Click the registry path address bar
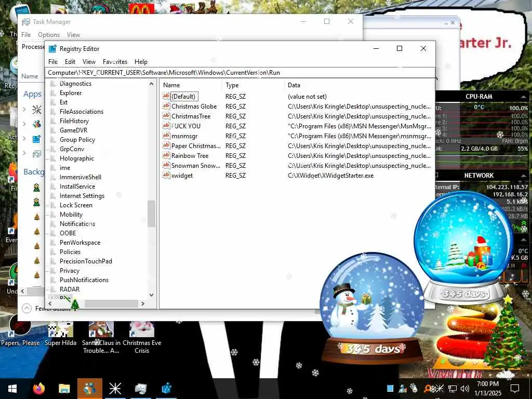The height and width of the screenshot is (399, 532). tap(240, 73)
